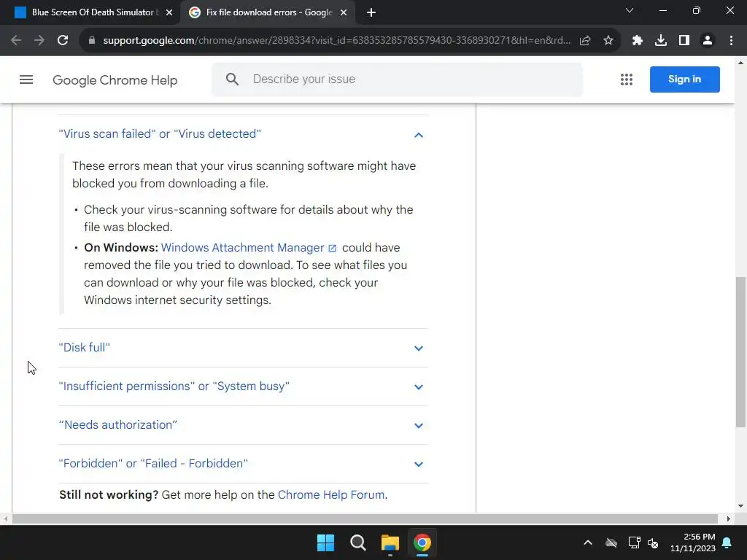Open the Google Help hamburger menu

click(26, 79)
